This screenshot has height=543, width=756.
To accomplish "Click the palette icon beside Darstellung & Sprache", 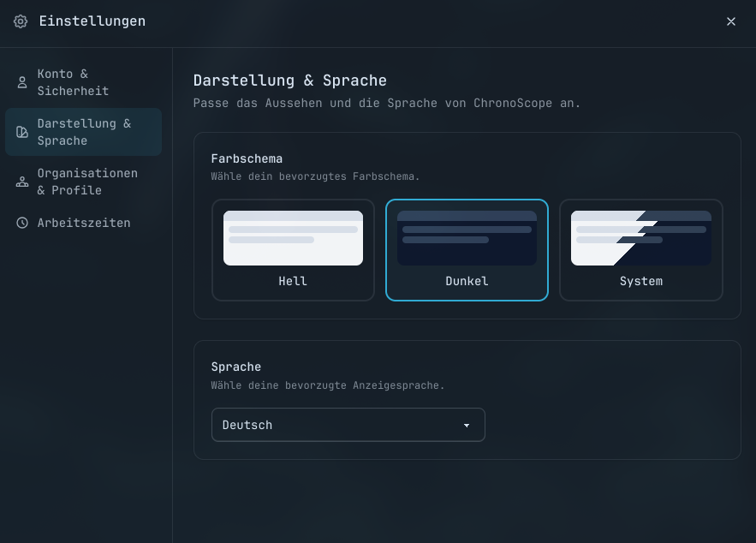I will [x=22, y=132].
